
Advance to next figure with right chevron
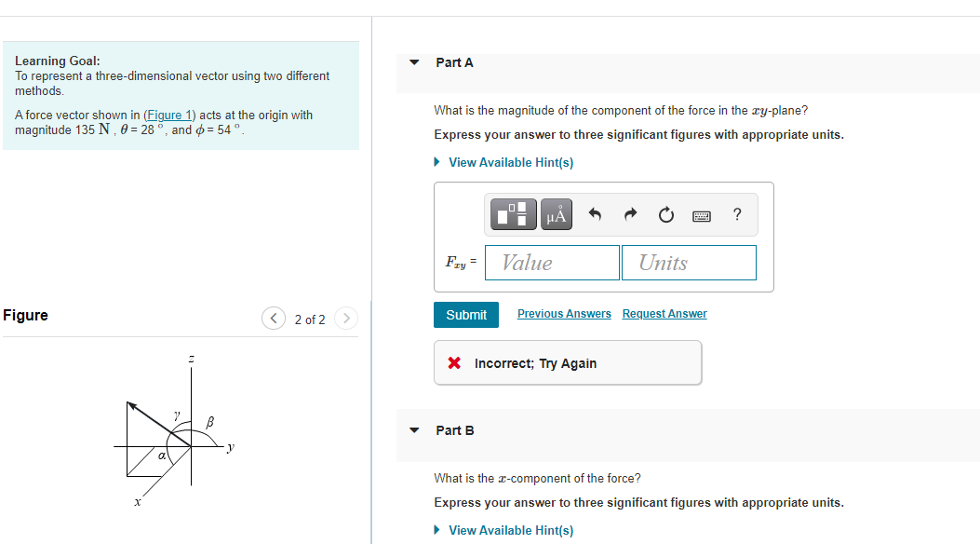tap(345, 318)
